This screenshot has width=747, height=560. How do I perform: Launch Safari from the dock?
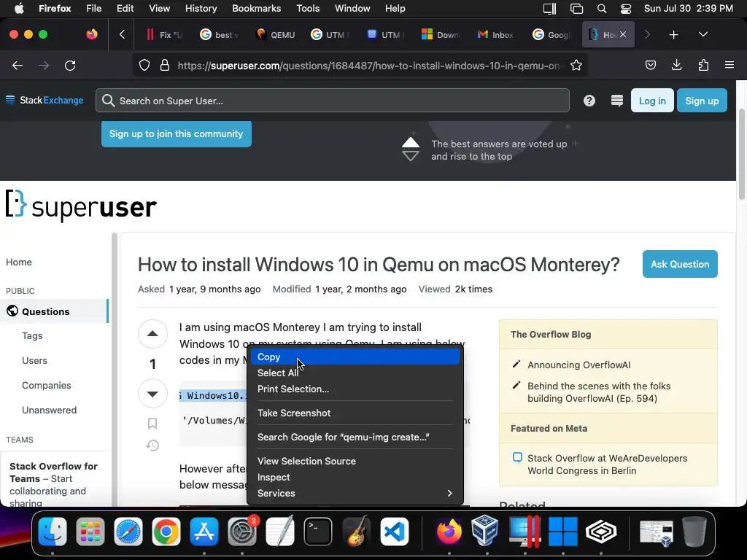coord(128,532)
